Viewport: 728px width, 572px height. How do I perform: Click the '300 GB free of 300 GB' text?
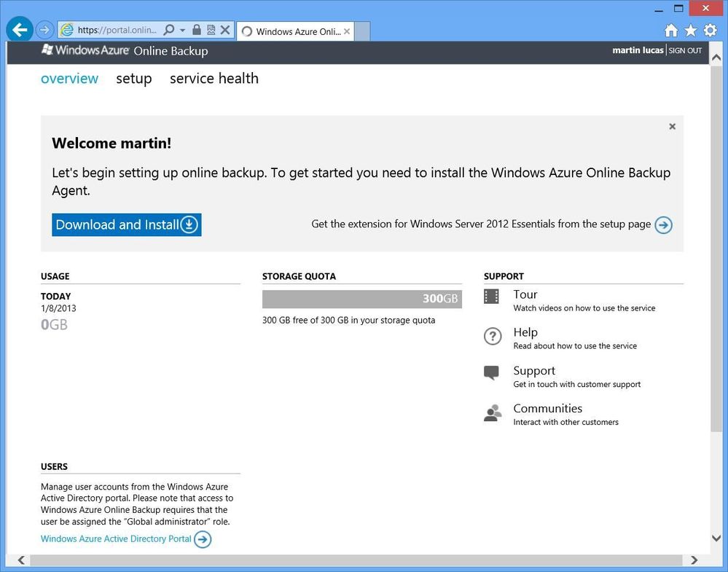tap(348, 321)
